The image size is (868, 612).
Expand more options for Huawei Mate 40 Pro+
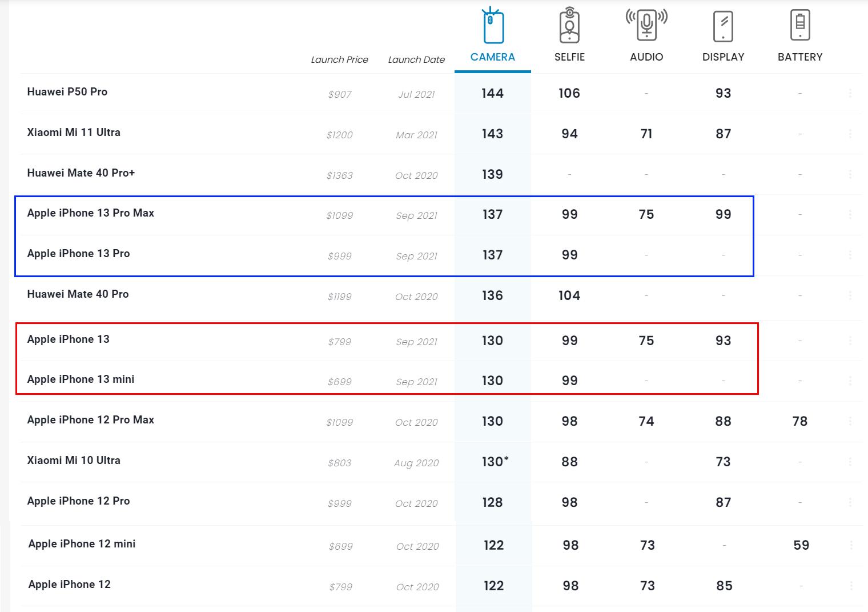tap(850, 174)
